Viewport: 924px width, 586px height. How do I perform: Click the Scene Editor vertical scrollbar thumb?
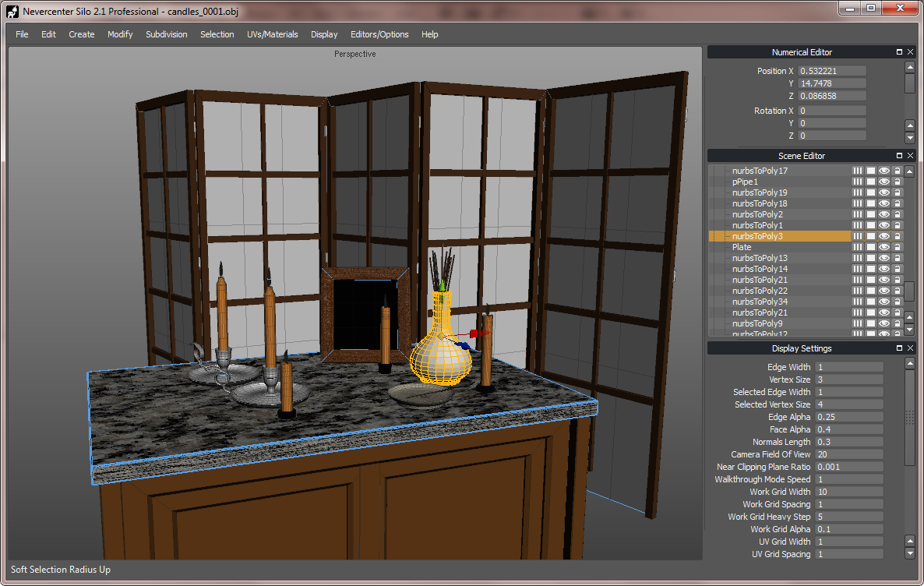tap(910, 291)
